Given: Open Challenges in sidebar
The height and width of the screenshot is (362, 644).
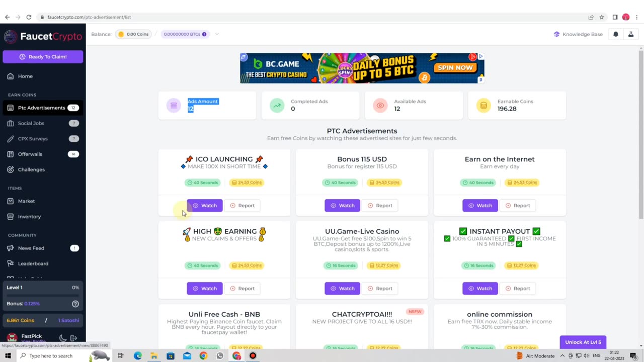Looking at the screenshot, I should coord(42,169).
